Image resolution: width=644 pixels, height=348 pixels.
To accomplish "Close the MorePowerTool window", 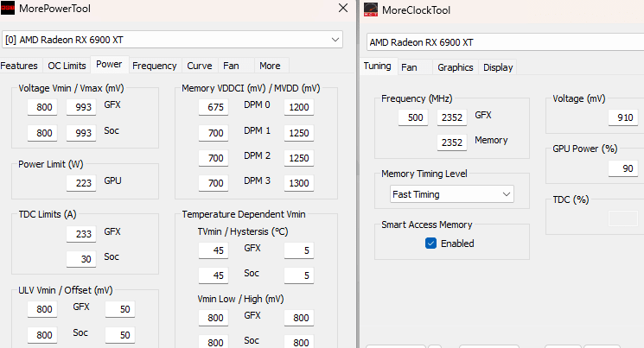I will 343,8.
